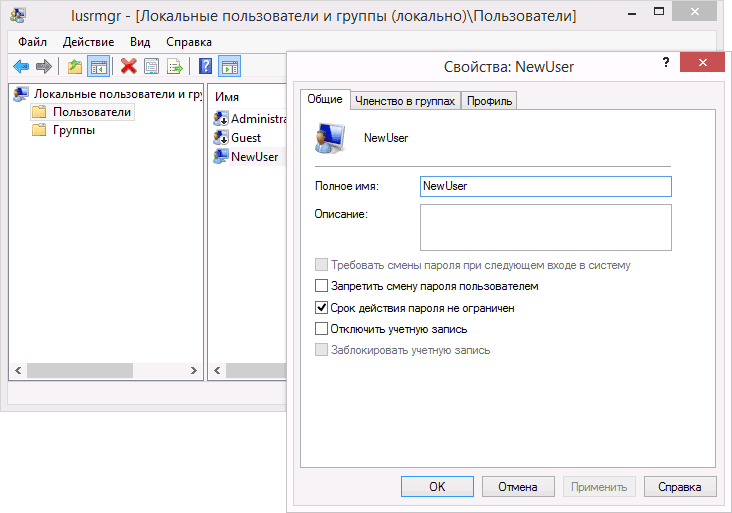Click the Back arrow toolbar icon
The height and width of the screenshot is (513, 732).
coord(21,66)
